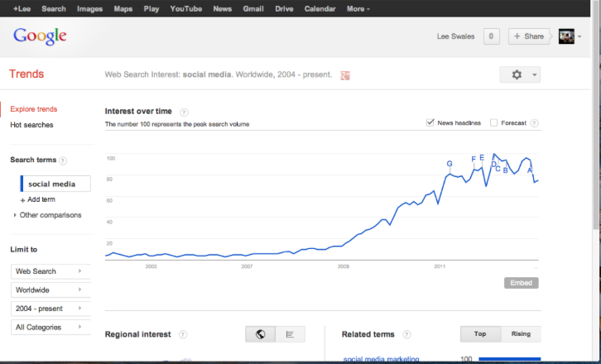Screen dimensions: 601x364
Task: Enable the Forecast checkbox
Action: pyautogui.click(x=494, y=123)
